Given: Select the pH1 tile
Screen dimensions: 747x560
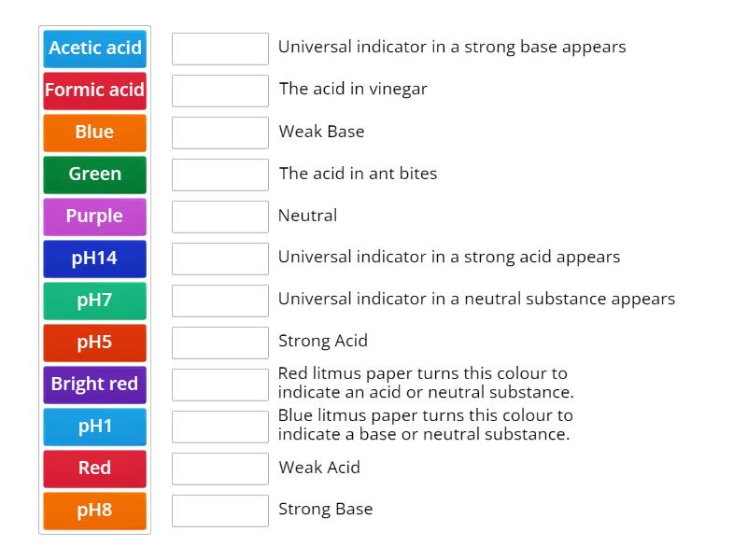Looking at the screenshot, I should tap(93, 427).
